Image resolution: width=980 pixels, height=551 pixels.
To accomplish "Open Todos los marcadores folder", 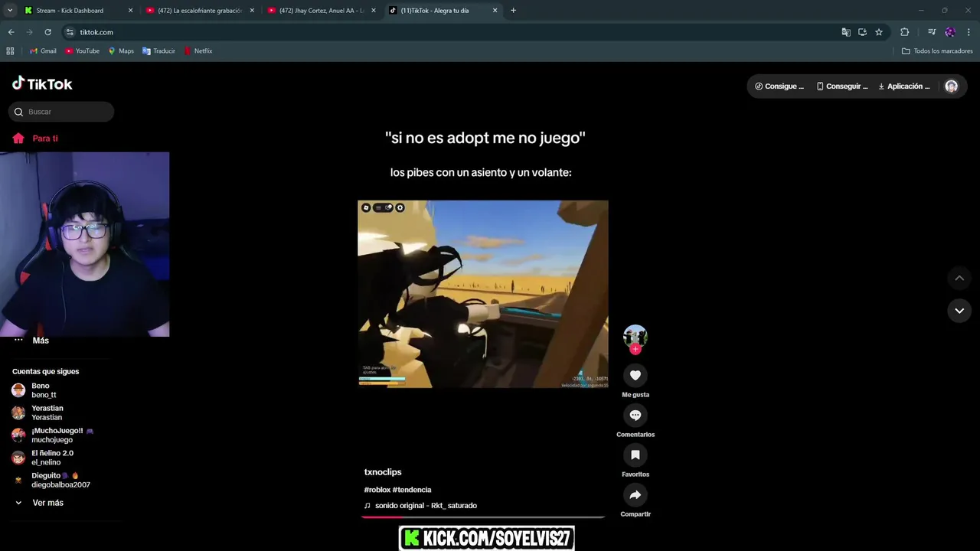I will pos(937,51).
